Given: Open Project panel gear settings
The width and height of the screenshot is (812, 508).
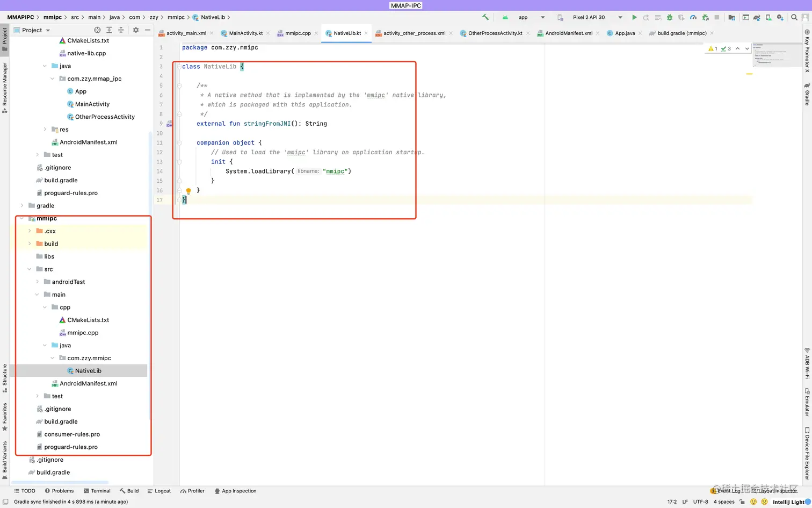Looking at the screenshot, I should click(136, 30).
